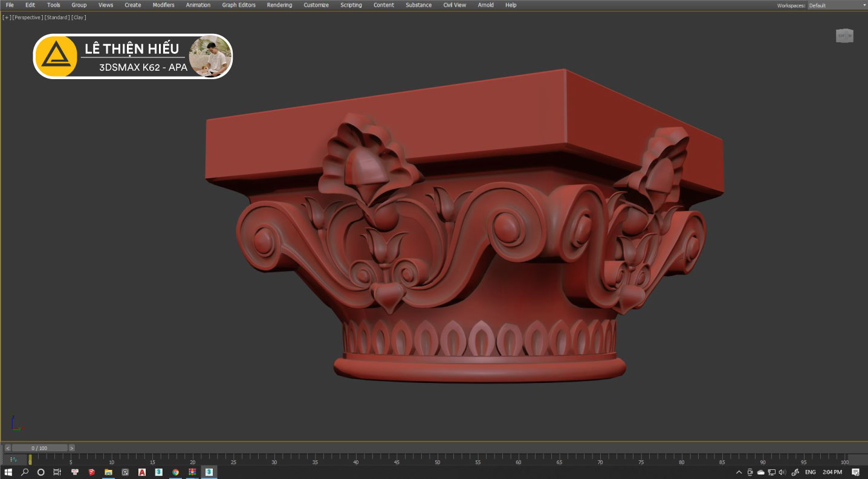Open File Explorer from the taskbar

click(x=109, y=472)
